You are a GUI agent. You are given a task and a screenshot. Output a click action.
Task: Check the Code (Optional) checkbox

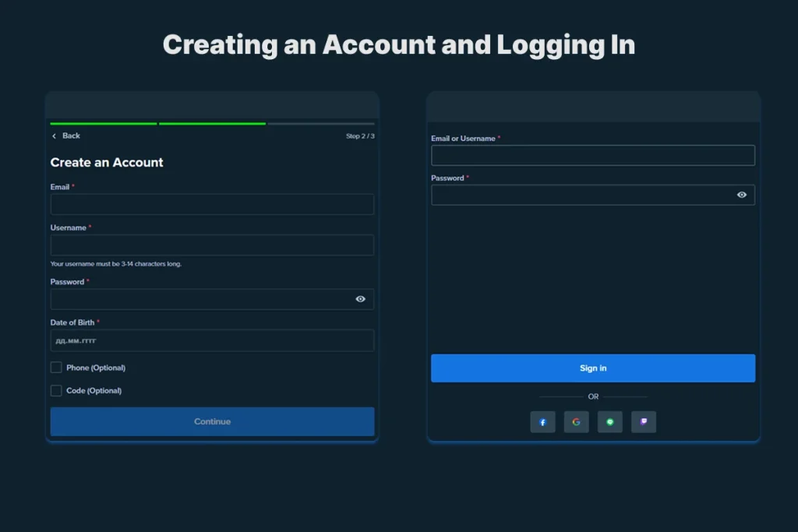(55, 390)
